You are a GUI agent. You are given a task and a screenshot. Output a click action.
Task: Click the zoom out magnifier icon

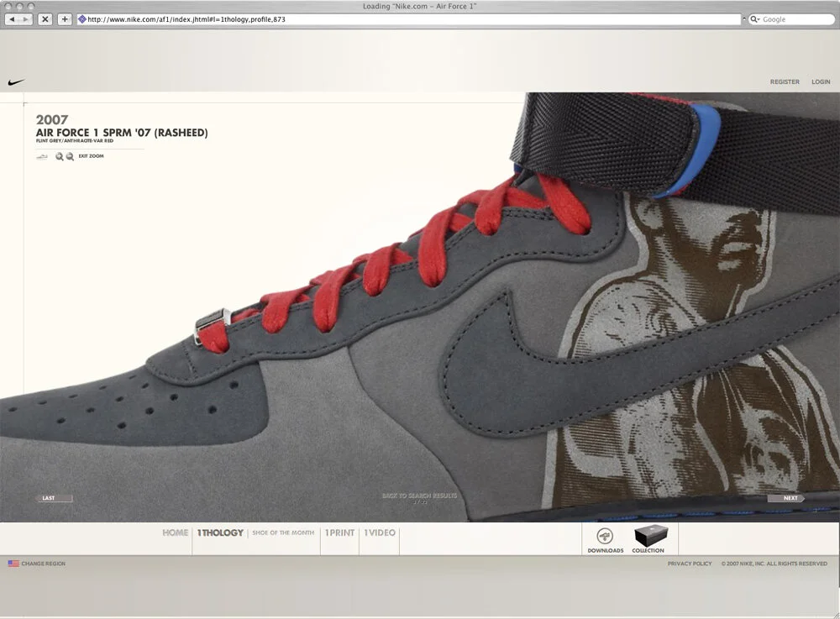click(70, 156)
